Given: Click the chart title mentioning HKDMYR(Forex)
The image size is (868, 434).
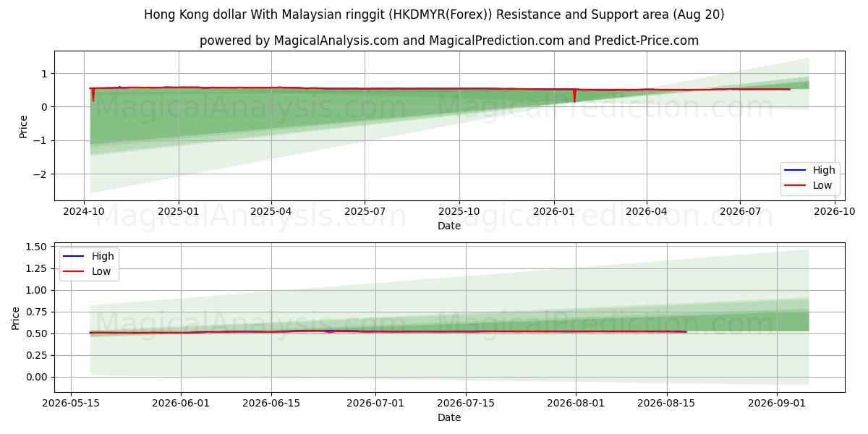Looking at the screenshot, I should [x=434, y=14].
